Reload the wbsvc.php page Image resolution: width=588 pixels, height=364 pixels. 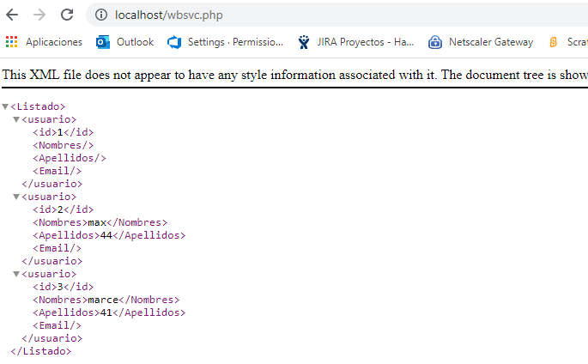66,15
